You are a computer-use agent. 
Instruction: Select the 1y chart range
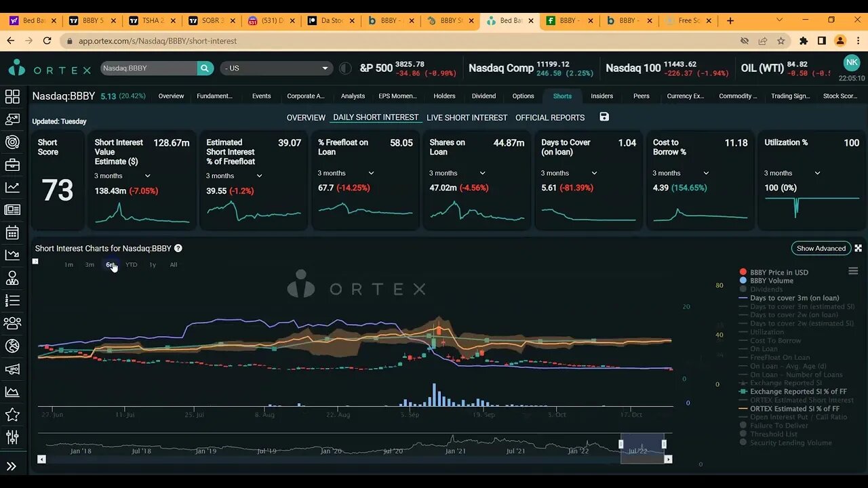pyautogui.click(x=153, y=264)
